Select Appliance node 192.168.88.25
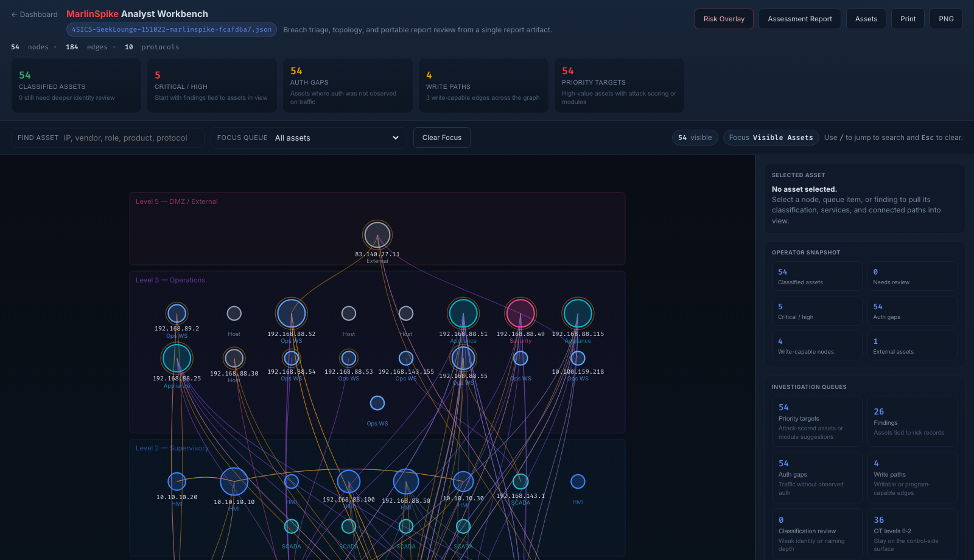 [177, 358]
